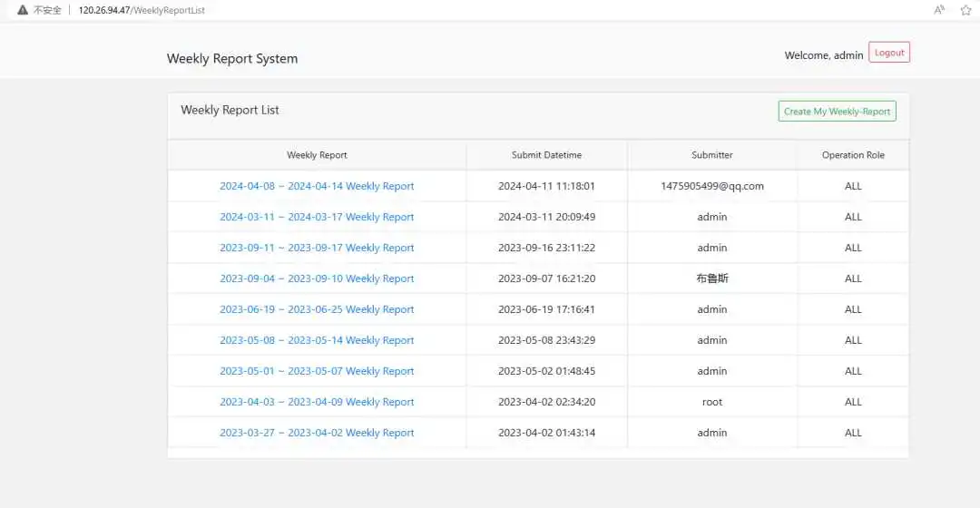The image size is (980, 508).
Task: Click the favorites star icon
Action: click(966, 10)
